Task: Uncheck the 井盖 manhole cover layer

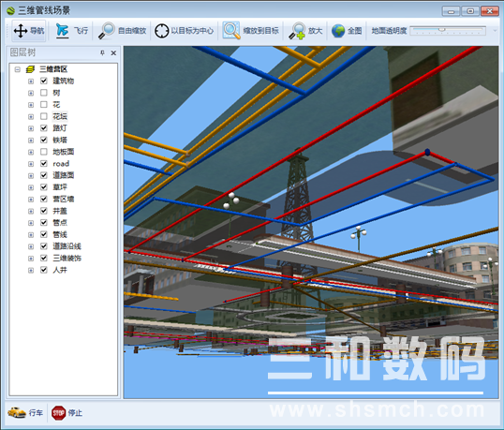Action: (x=44, y=211)
